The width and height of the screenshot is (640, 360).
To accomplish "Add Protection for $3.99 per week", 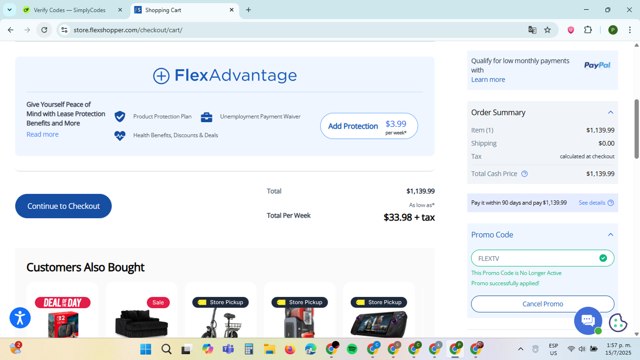I will [x=369, y=126].
